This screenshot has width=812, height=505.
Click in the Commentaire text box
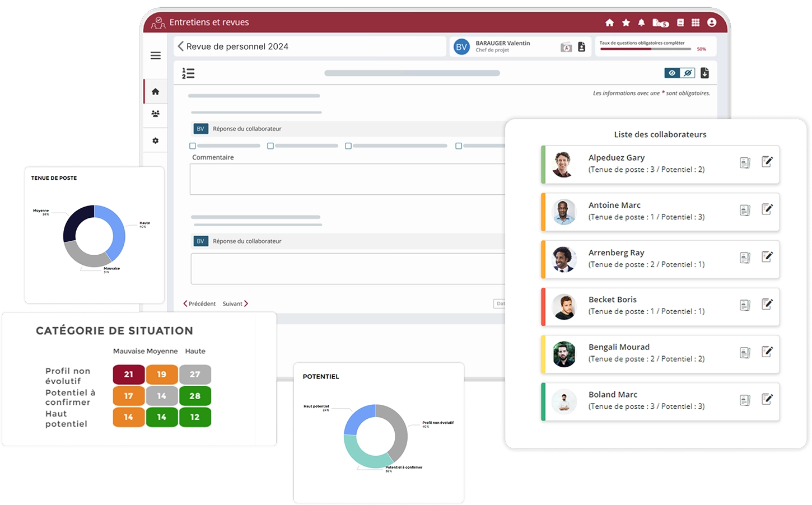coord(347,179)
